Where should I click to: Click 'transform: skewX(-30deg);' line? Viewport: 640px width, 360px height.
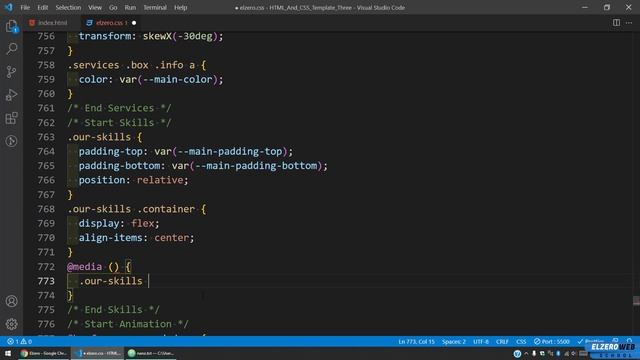[151, 36]
